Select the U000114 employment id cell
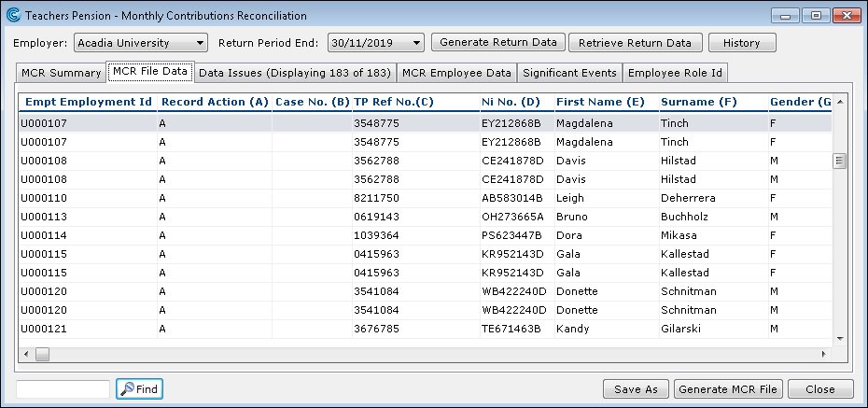The height and width of the screenshot is (408, 868). [88, 236]
